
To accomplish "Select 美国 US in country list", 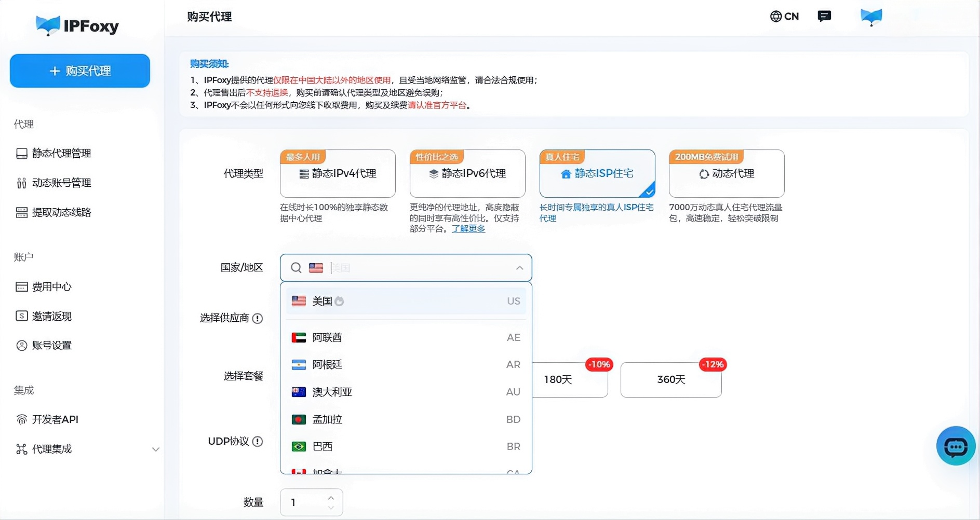I will 406,301.
